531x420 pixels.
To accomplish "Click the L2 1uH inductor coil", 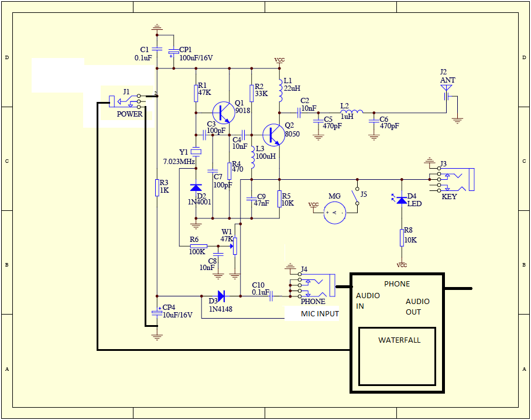I will 351,112.
